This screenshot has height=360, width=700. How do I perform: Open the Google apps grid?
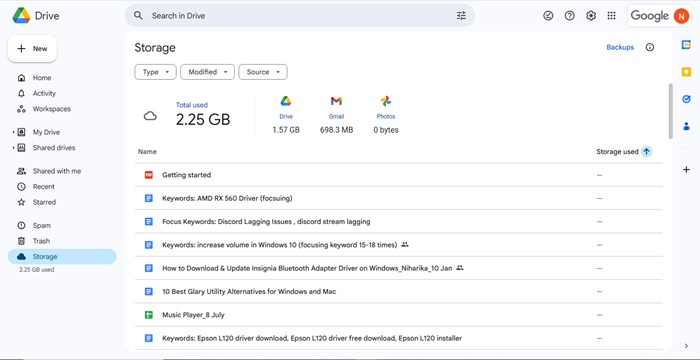pyautogui.click(x=612, y=16)
